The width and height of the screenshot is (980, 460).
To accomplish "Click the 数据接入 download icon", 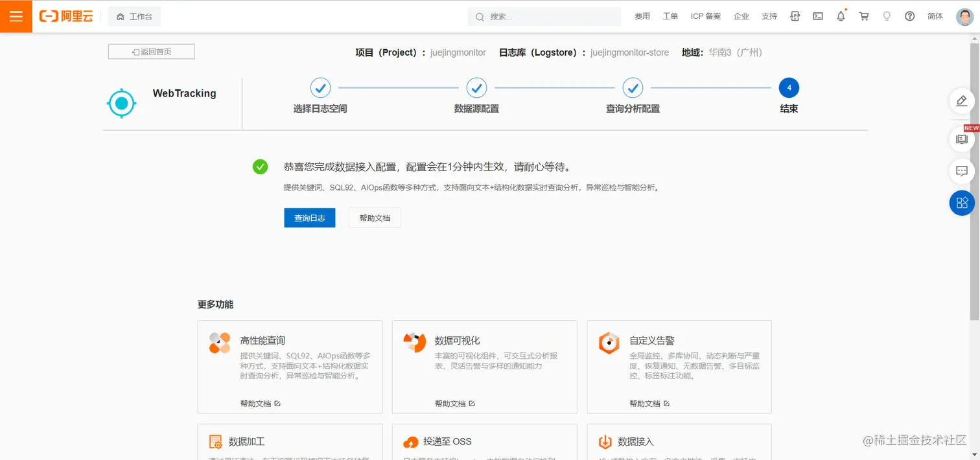I will point(605,442).
